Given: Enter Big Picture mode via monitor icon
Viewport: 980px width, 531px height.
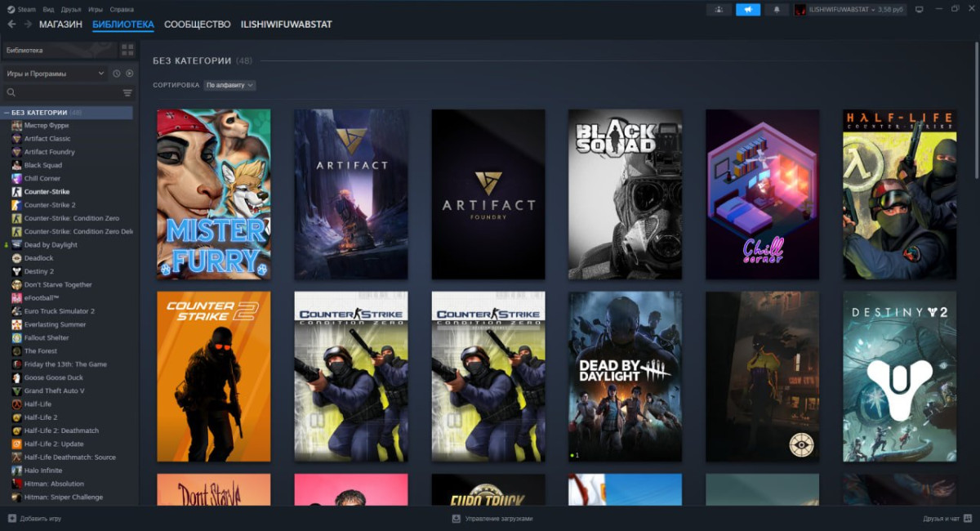Looking at the screenshot, I should (919, 10).
